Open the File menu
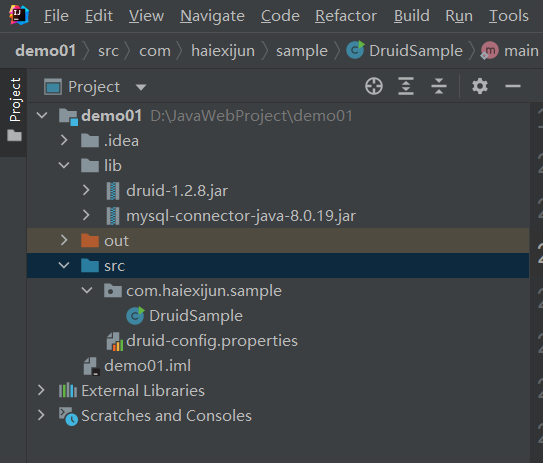 pyautogui.click(x=56, y=16)
